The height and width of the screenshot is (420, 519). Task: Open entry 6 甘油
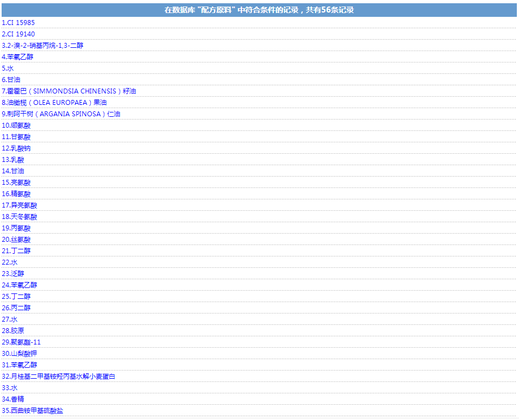(x=11, y=80)
